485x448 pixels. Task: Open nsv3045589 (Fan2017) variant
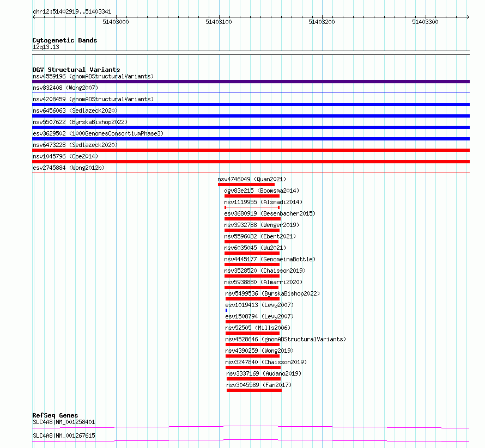(259, 385)
